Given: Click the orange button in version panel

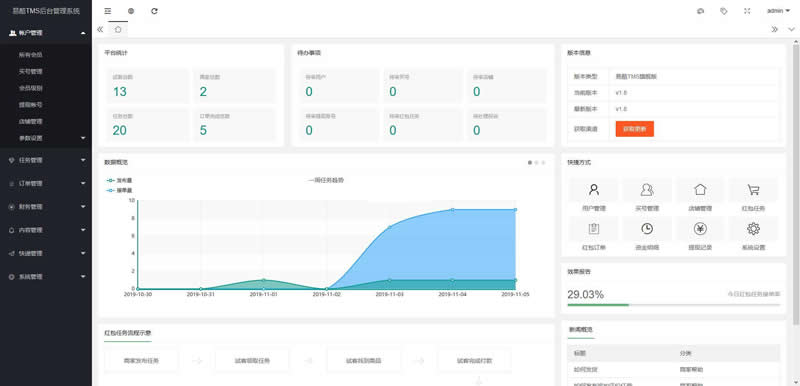Looking at the screenshot, I should [x=635, y=129].
